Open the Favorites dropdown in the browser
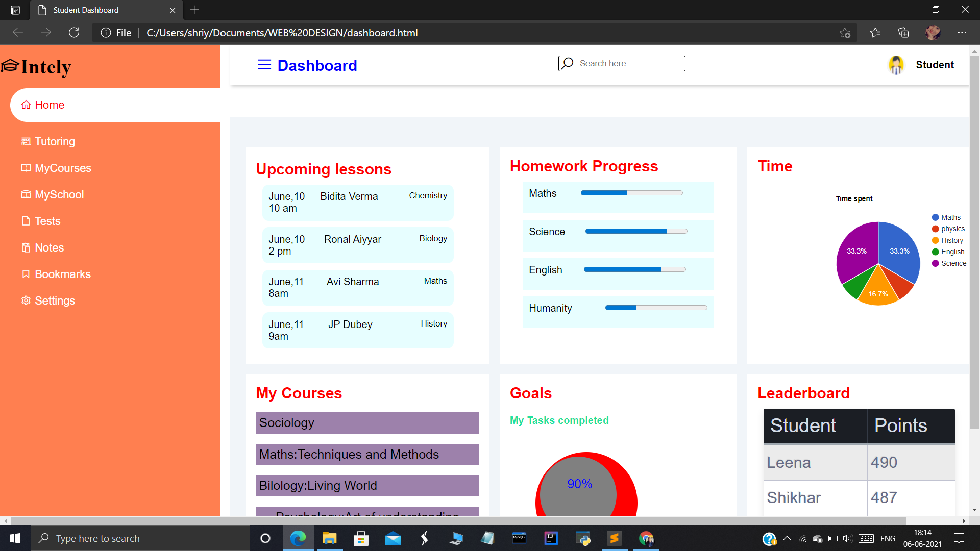 pos(876,32)
